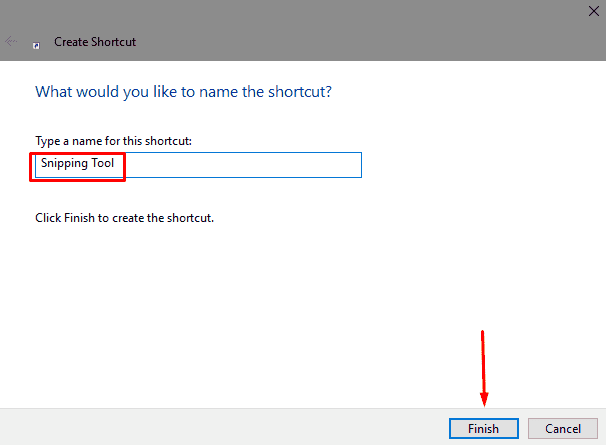This screenshot has width=606, height=445.
Task: Click the 'Create Shortcut' title text
Action: coord(95,42)
